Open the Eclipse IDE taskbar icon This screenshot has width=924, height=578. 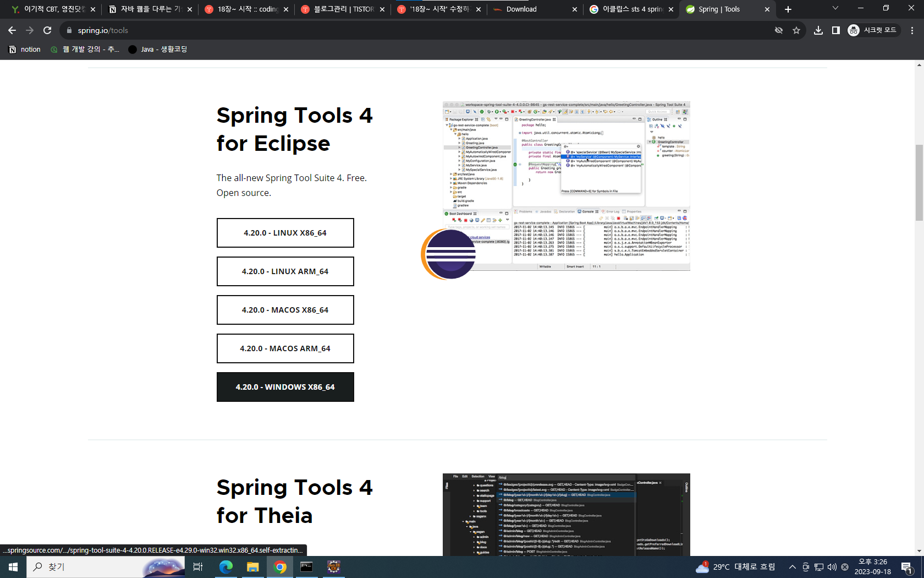click(x=333, y=567)
